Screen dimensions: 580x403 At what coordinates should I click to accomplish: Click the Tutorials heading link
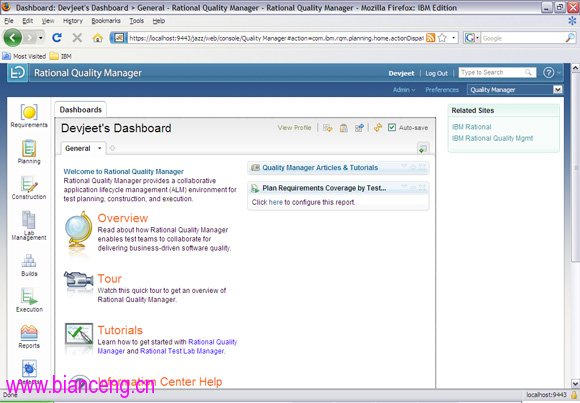(120, 330)
